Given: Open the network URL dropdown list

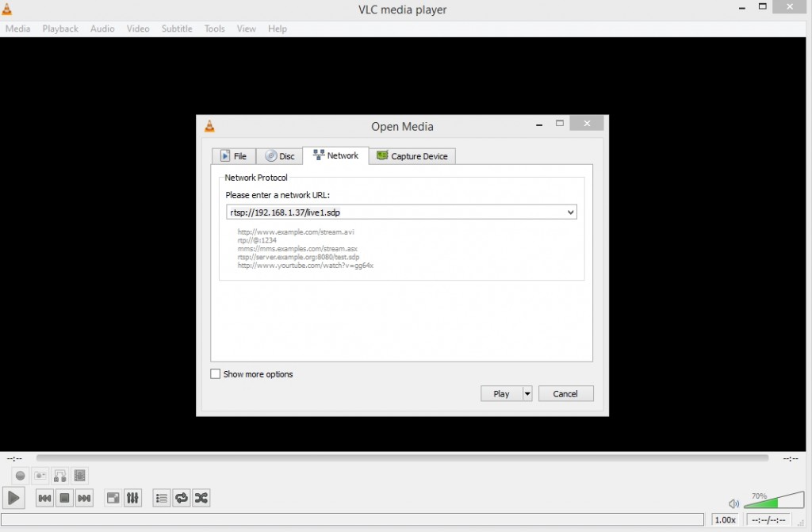Looking at the screenshot, I should click(570, 212).
